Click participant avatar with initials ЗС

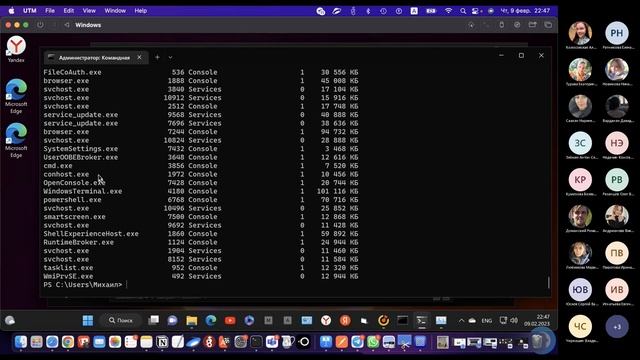[580, 143]
